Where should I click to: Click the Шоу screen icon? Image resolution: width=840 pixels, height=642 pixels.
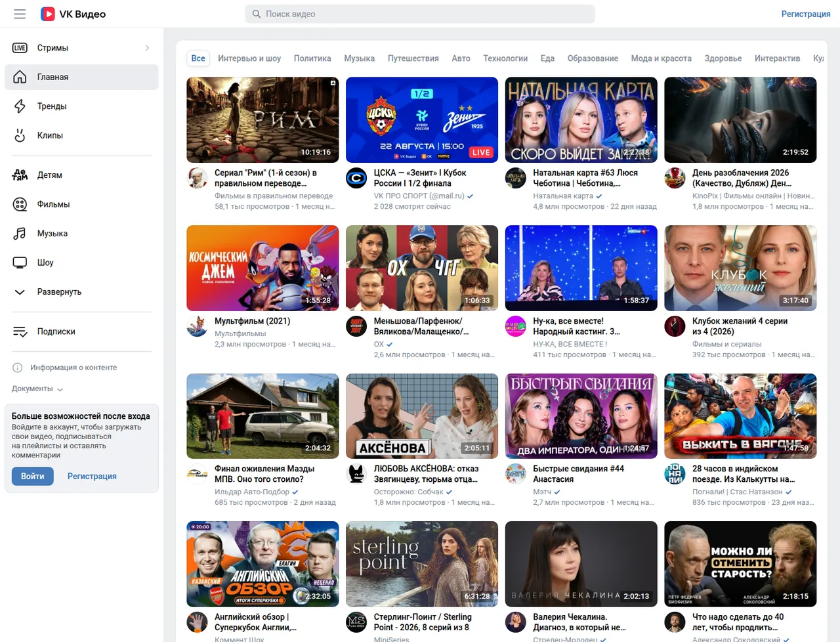[20, 263]
